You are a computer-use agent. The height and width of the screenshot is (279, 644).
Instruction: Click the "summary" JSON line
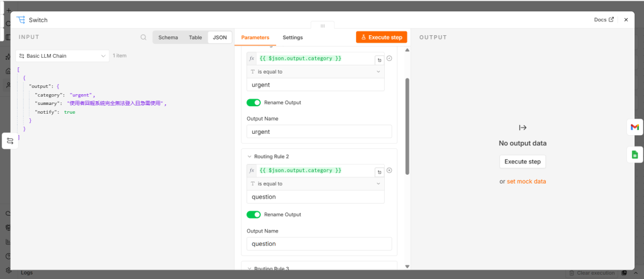101,104
